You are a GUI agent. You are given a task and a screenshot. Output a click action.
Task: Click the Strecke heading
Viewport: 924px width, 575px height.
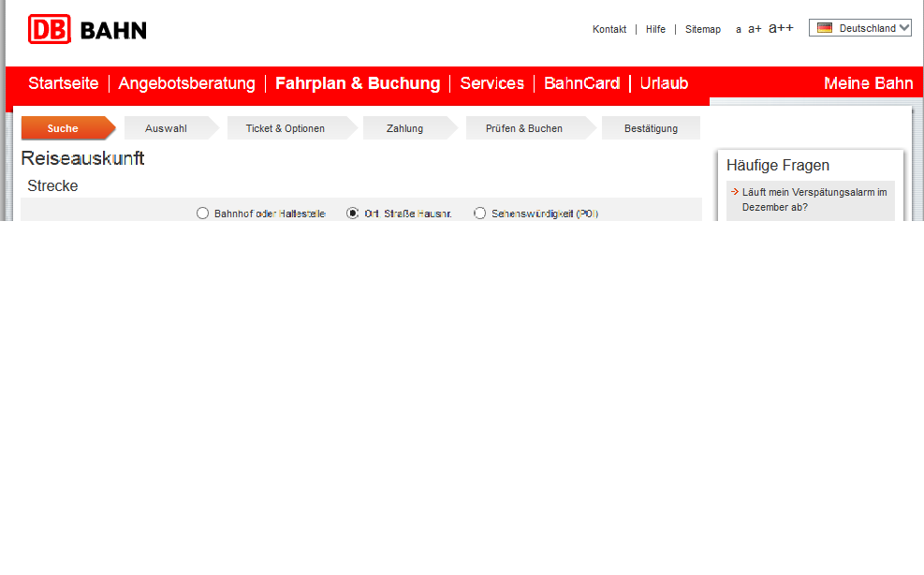[52, 185]
